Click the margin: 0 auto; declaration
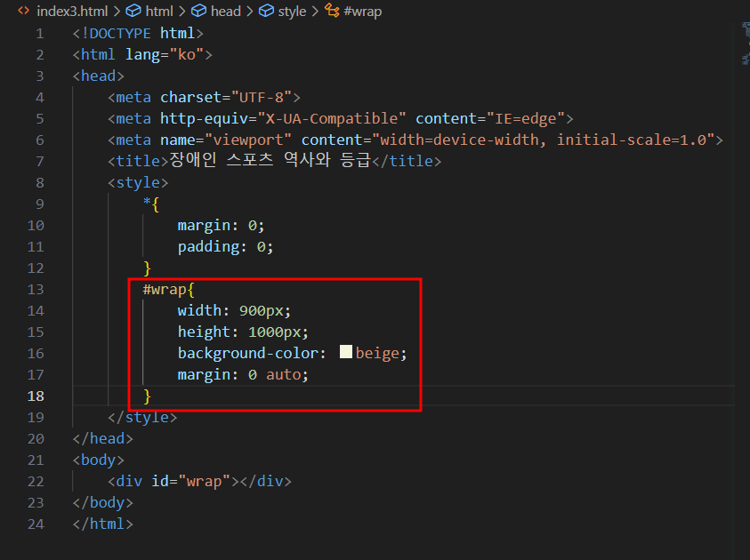 243,374
